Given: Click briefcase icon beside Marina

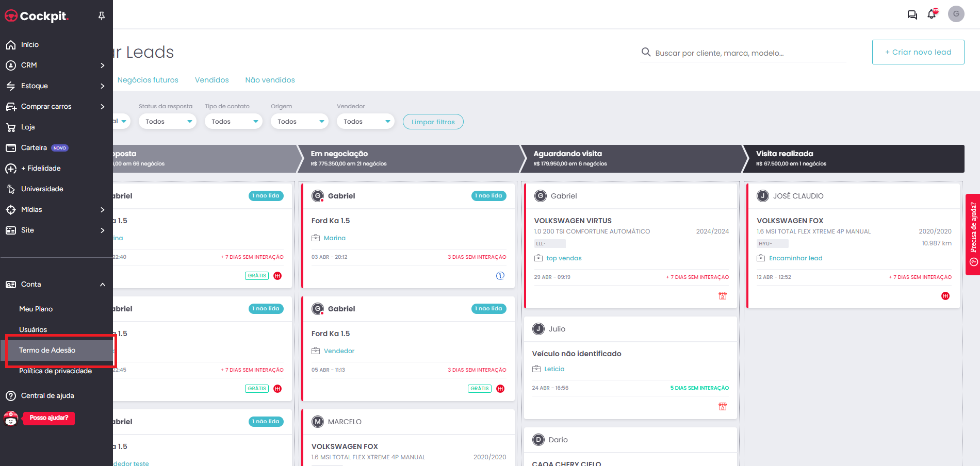Looking at the screenshot, I should tap(316, 238).
